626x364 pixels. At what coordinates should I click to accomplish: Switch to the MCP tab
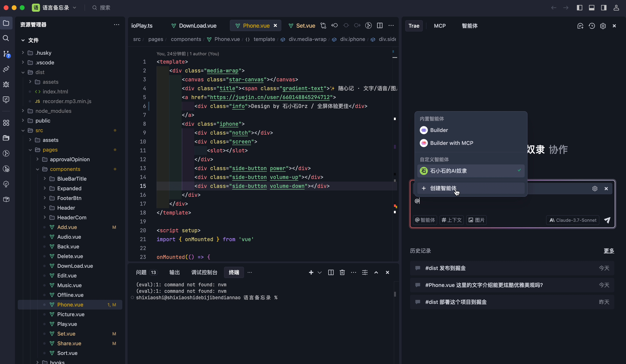pyautogui.click(x=440, y=26)
